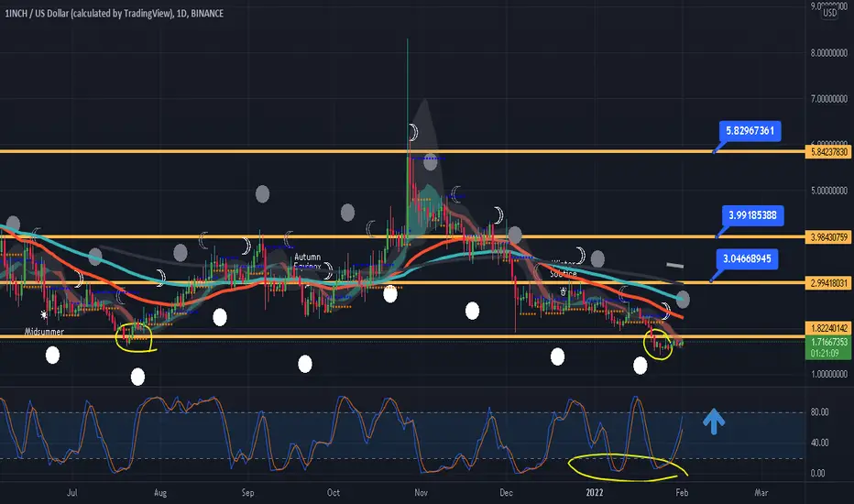Click the Jul label on time axis
Screen dimensions: 854x504
(71, 493)
